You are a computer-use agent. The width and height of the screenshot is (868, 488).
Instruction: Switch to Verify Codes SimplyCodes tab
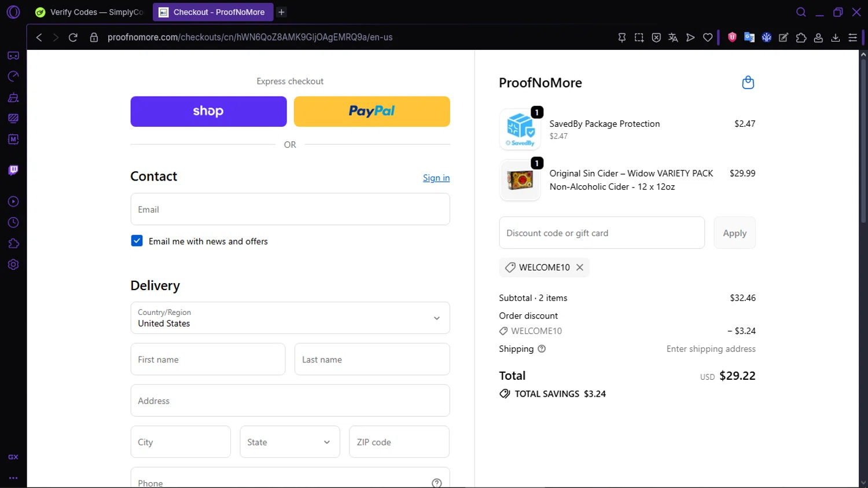click(90, 12)
